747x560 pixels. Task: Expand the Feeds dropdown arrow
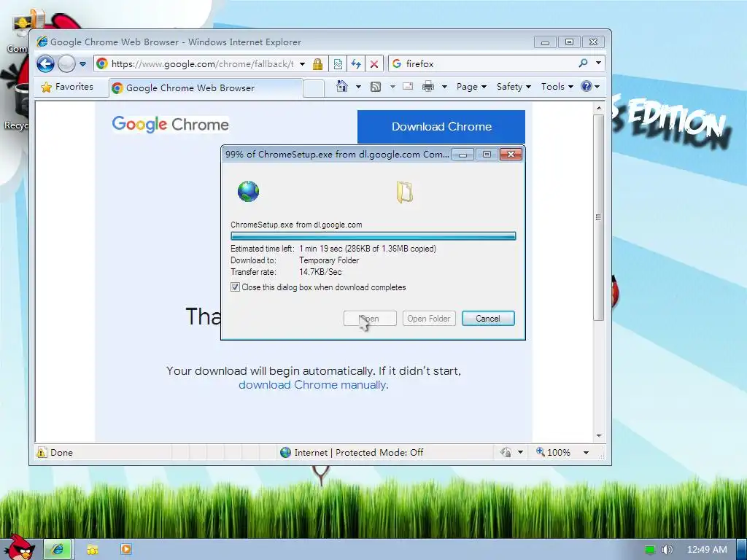coord(392,87)
